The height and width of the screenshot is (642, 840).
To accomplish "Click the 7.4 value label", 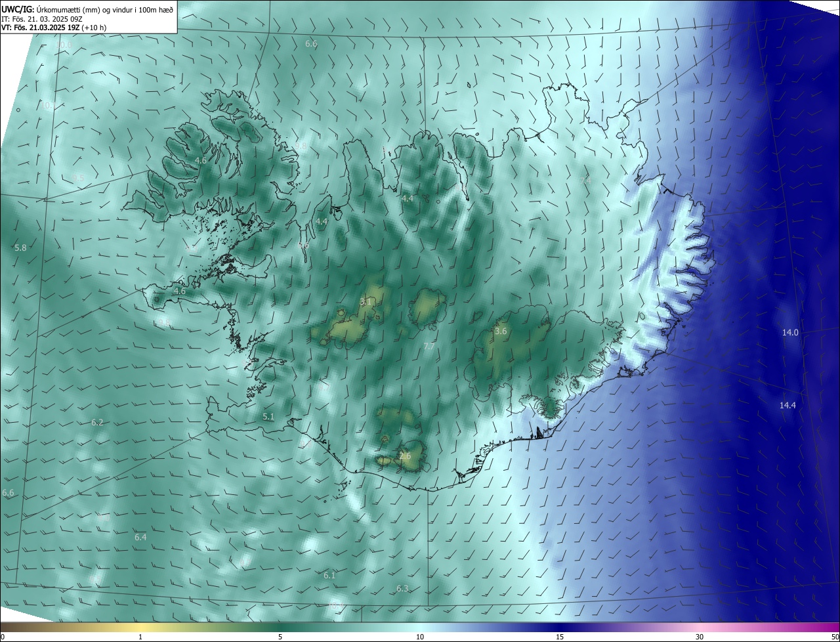I will [585, 181].
